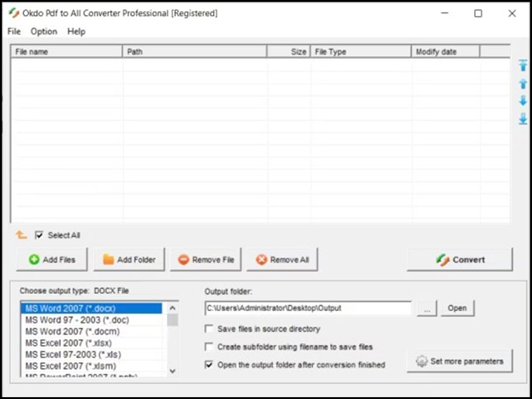Click the orange up-level arrow icon
Image resolution: width=532 pixels, height=399 pixels.
pos(21,235)
